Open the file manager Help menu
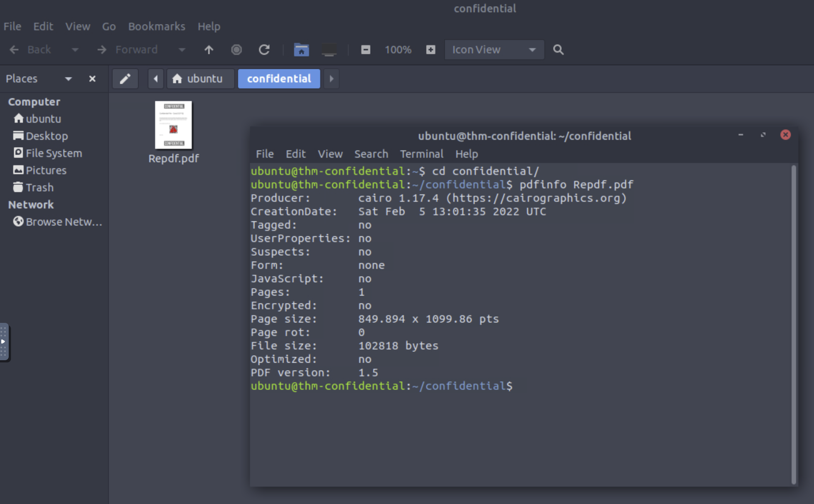814x504 pixels. coord(209,27)
